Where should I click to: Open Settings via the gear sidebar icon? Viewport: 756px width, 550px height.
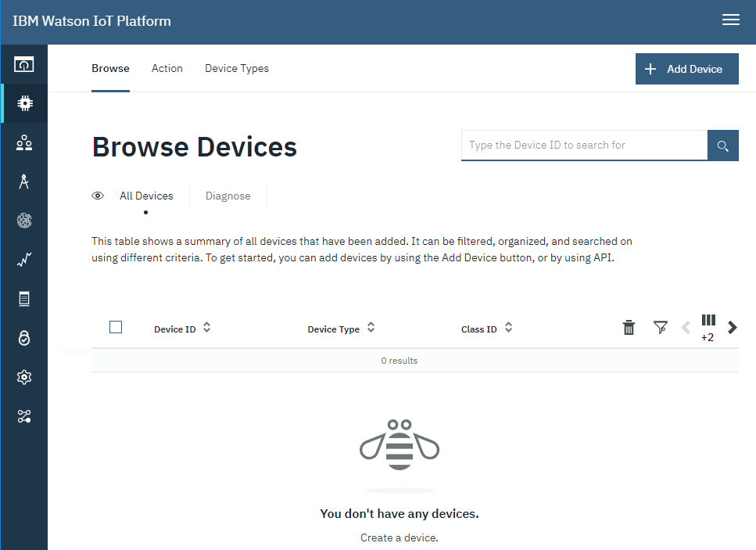[23, 376]
